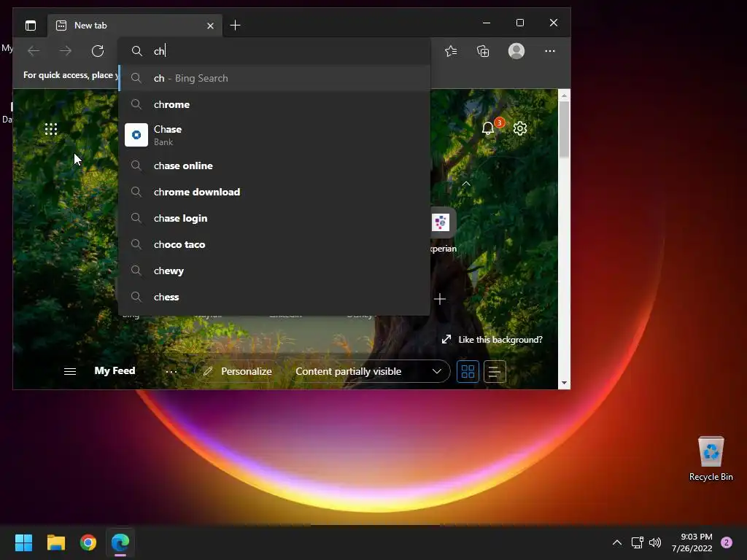Select the 'chase login' suggestion
The image size is (747, 560).
274,218
